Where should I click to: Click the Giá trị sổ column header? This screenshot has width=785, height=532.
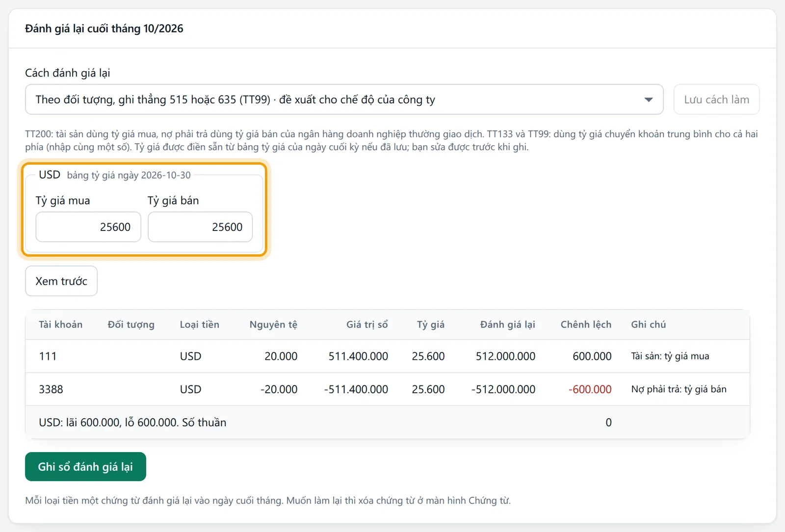pyautogui.click(x=367, y=325)
